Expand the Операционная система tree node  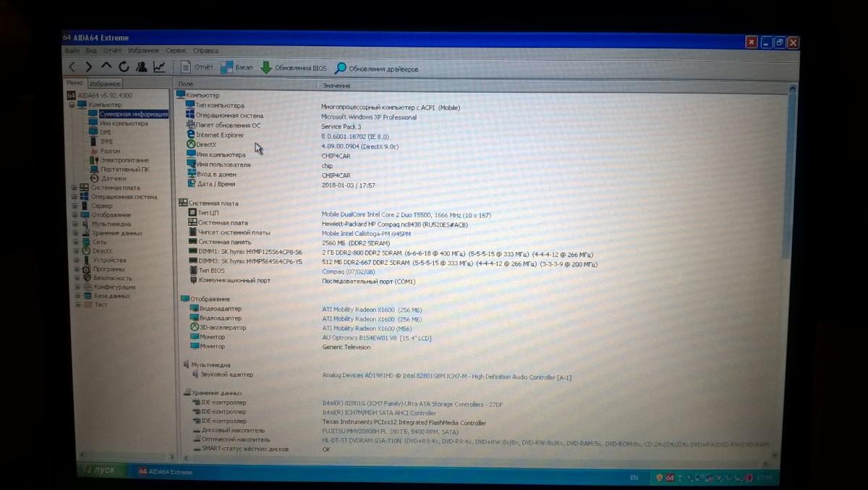point(74,197)
